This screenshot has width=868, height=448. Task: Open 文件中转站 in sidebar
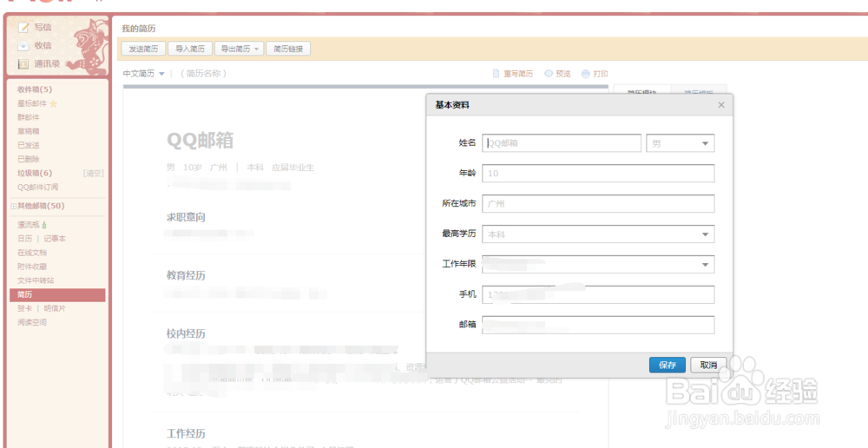36,280
